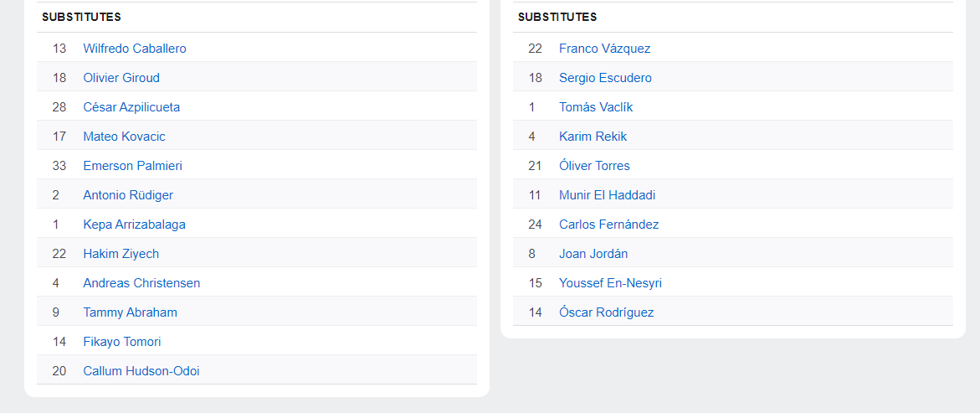
Task: Click Kepa Arrizabalaga's player link
Action: (x=134, y=225)
